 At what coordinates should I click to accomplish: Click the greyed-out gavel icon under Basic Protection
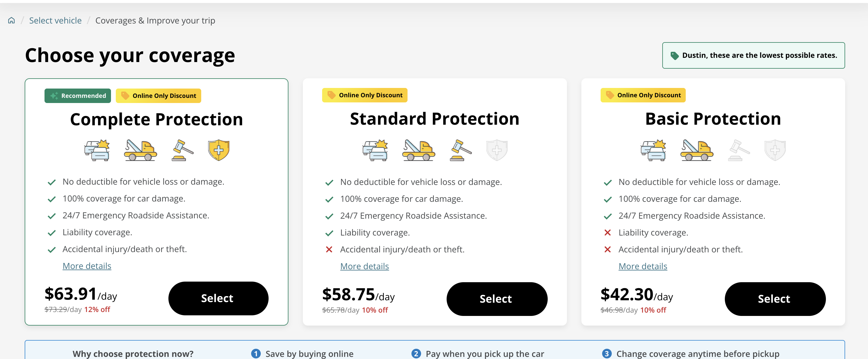pos(739,150)
